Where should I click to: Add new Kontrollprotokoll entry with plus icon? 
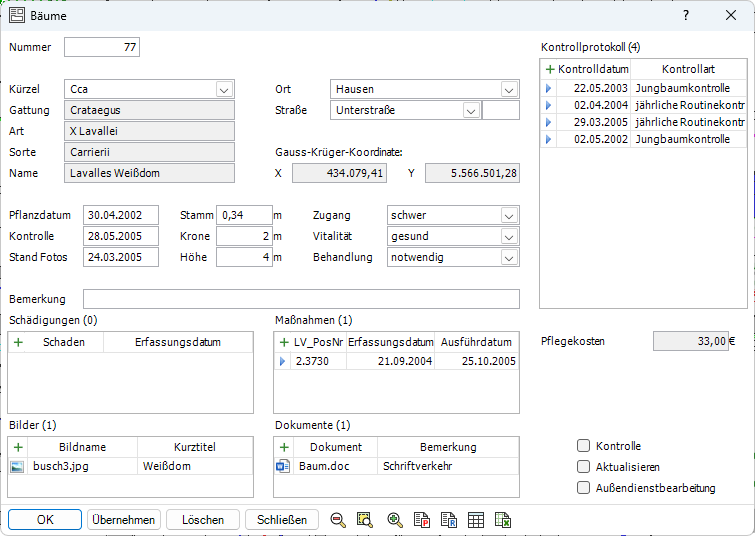click(x=549, y=69)
